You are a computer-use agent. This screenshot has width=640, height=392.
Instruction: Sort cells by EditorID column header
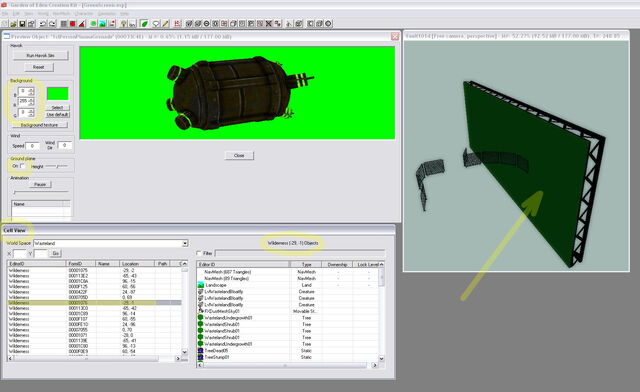[37, 264]
